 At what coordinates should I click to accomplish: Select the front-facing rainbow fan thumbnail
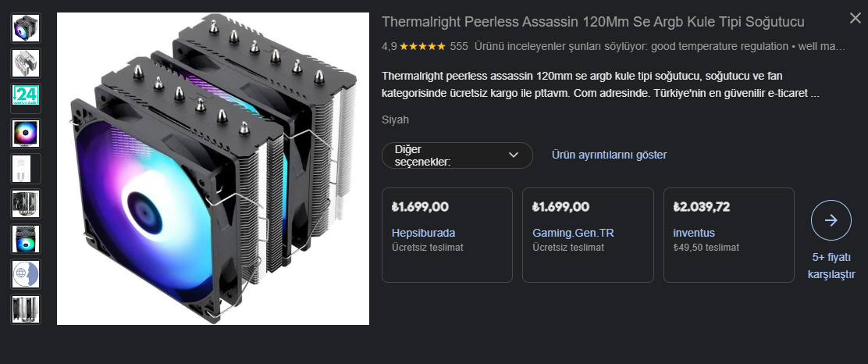click(x=26, y=133)
